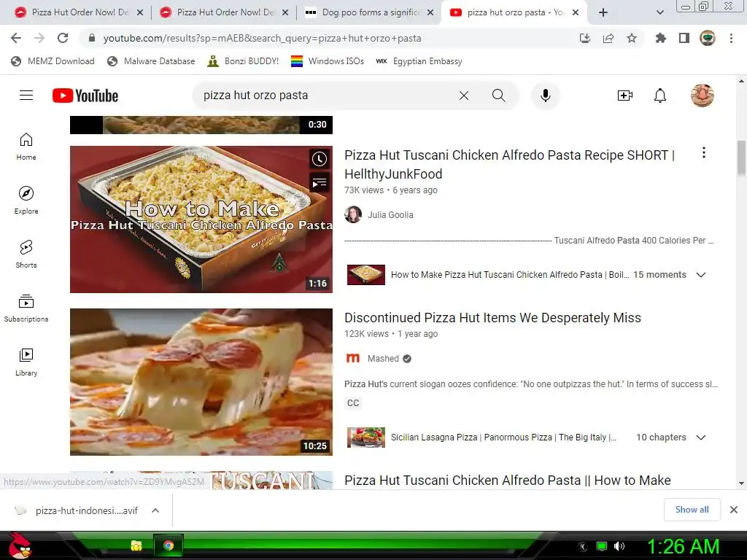747x560 pixels.
Task: Bookmark this page with the star
Action: [632, 38]
